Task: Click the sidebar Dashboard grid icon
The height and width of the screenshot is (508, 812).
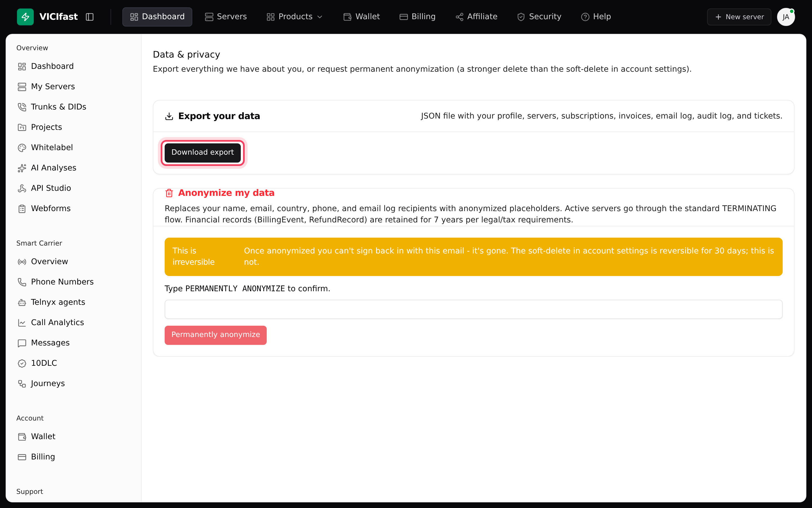Action: coord(22,67)
